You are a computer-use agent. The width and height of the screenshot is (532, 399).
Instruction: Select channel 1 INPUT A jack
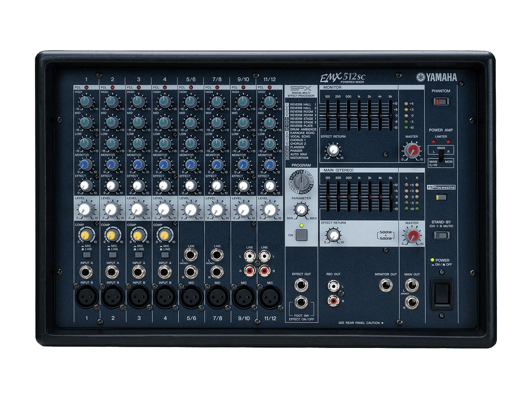click(x=86, y=273)
